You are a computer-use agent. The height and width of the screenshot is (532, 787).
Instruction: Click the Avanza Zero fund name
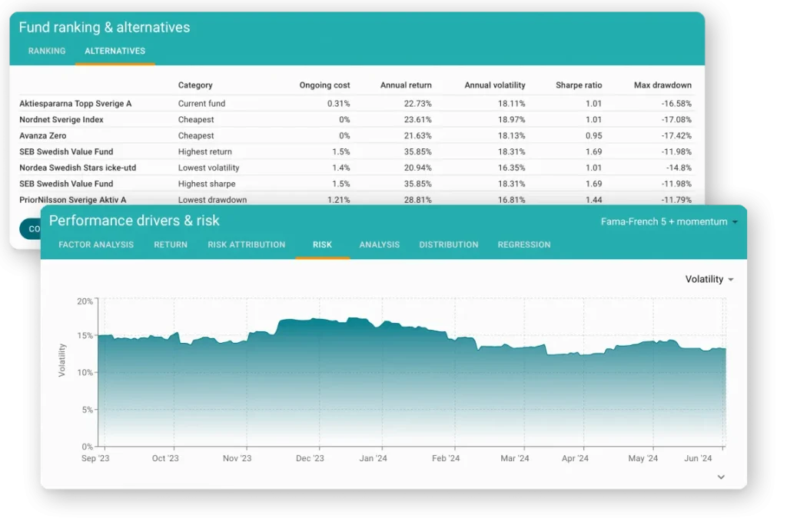point(42,135)
